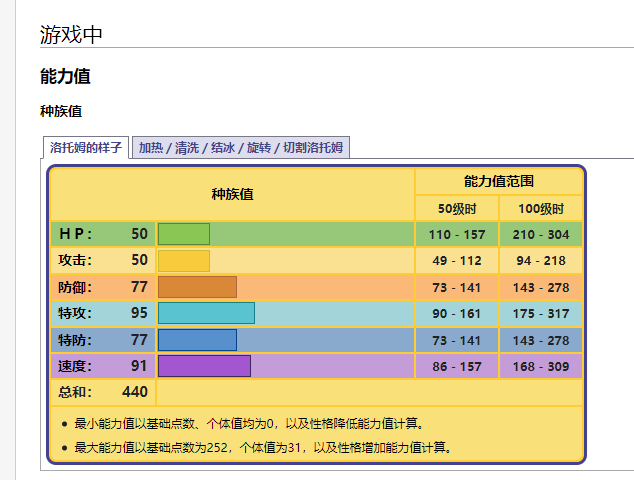Click the green HP stat bar
The height and width of the screenshot is (480, 634).
[184, 234]
